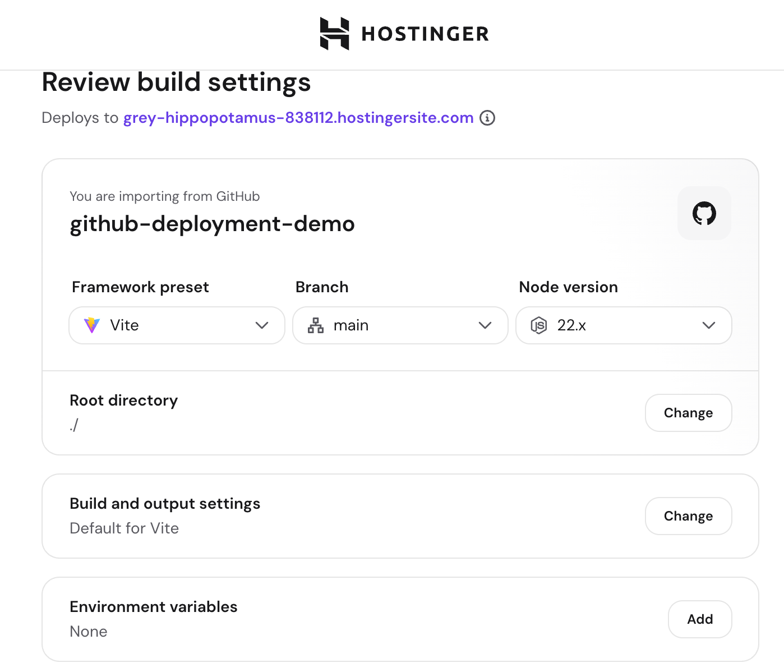Image resolution: width=784 pixels, height=672 pixels.
Task: Click the './' root directory value
Action: (74, 425)
